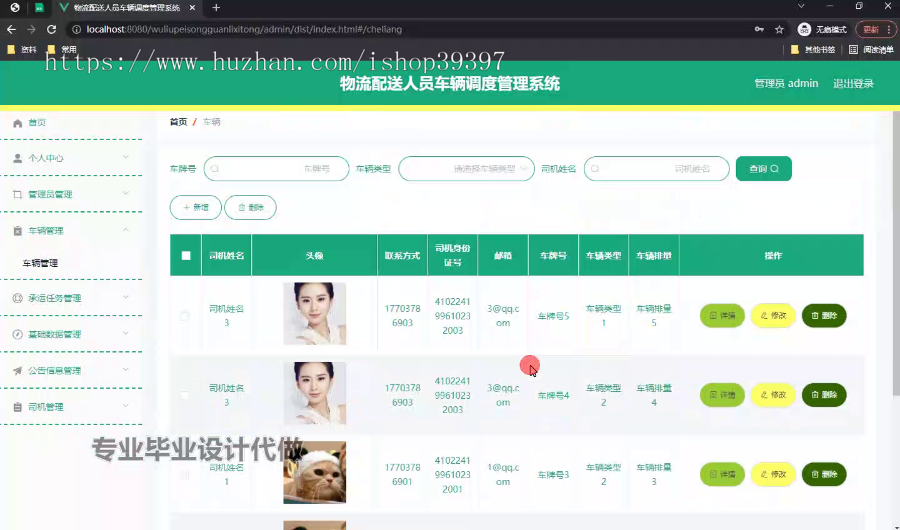Reload the page with the refresh icon
Image resolution: width=900 pixels, height=530 pixels.
pyautogui.click(x=52, y=29)
